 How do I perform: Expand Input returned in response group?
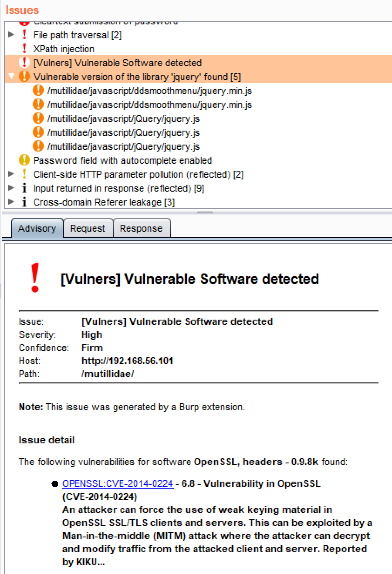coord(11,188)
